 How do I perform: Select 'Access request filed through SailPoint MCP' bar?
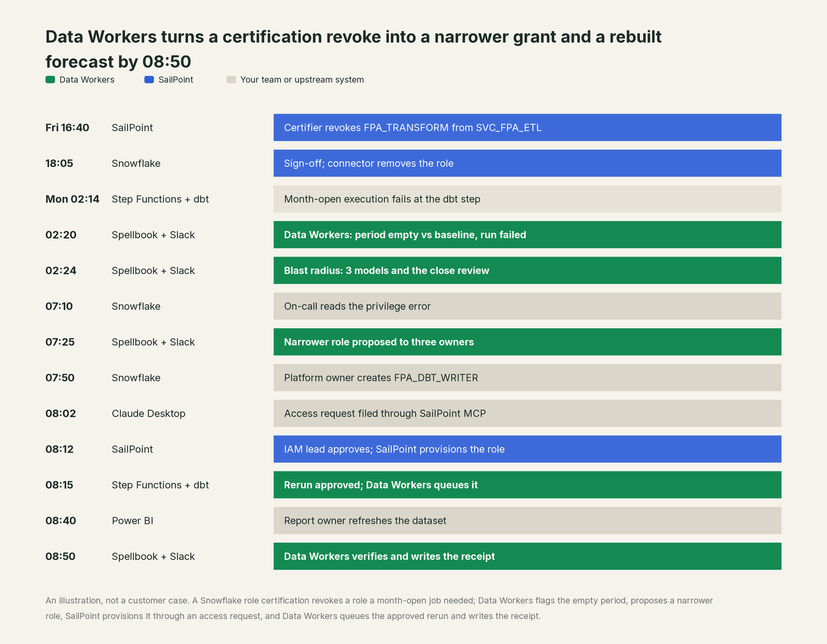(527, 413)
